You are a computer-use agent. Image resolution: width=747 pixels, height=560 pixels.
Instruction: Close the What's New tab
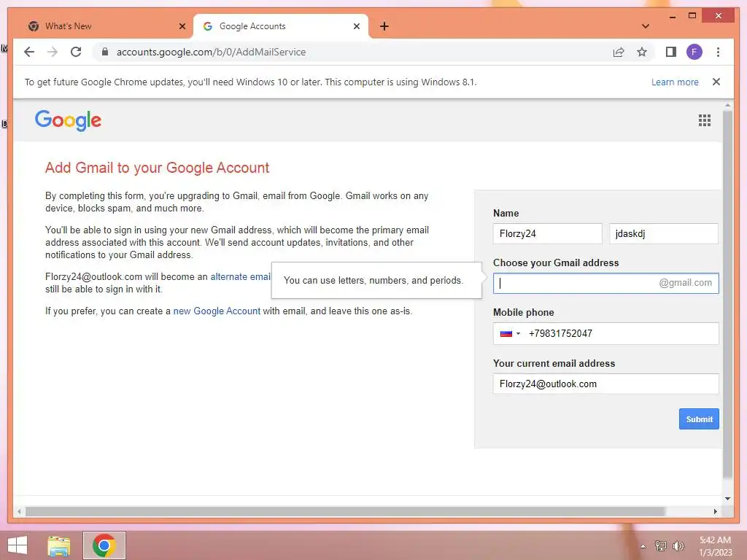182,26
